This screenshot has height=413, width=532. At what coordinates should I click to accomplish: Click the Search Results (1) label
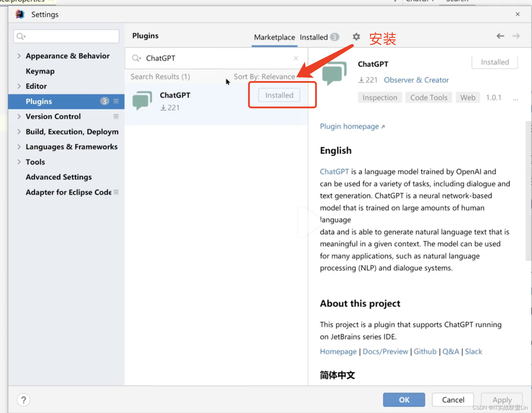click(x=160, y=77)
